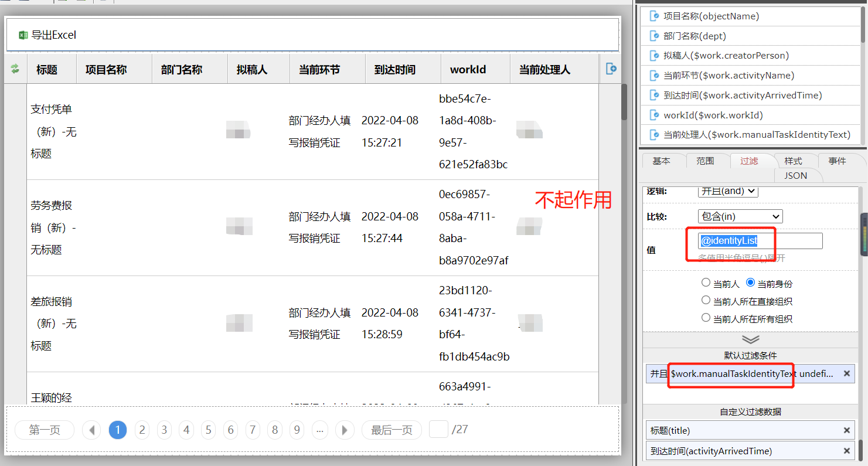Select the 到达时间($work.activityArrivedTime) column item
868x466 pixels.
pyautogui.click(x=751, y=96)
